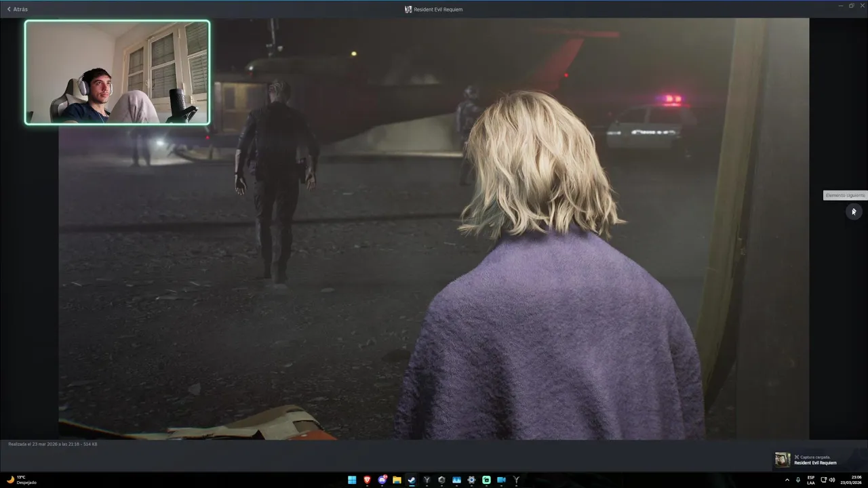Viewport: 868px width, 488px height.
Task: Switch the ESP LAA keyboard layout
Action: click(811, 480)
